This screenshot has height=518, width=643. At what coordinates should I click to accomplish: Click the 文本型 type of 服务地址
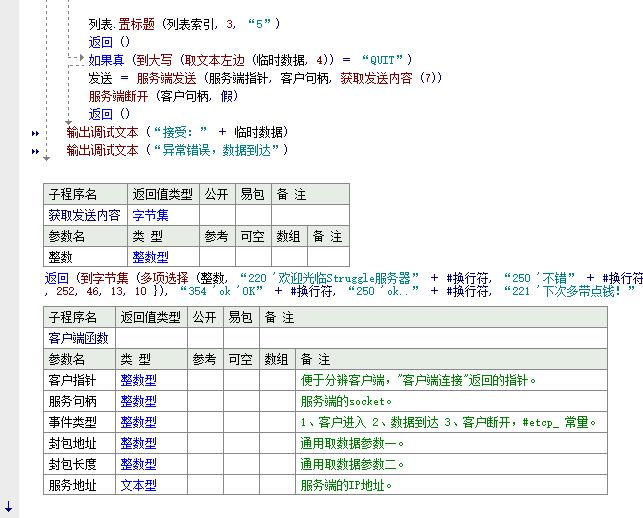[138, 485]
